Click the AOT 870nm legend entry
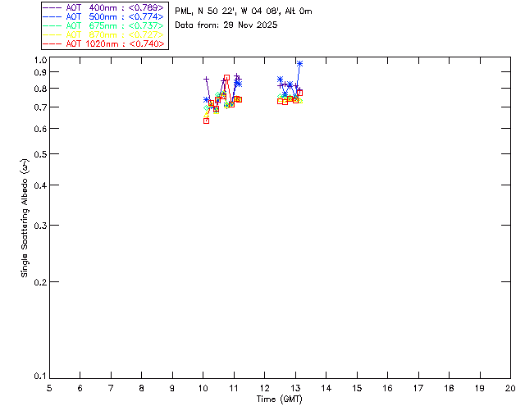 coord(103,34)
